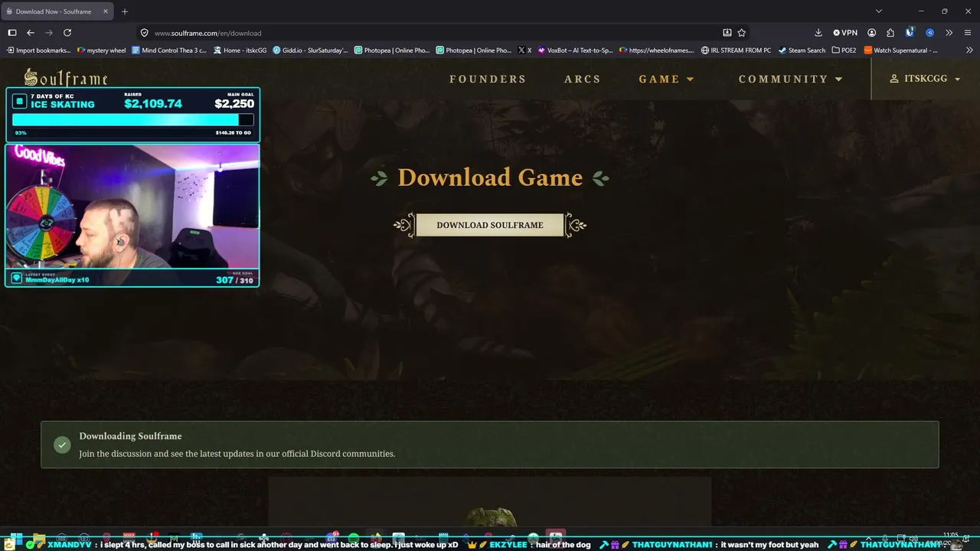Open the X bookmark

click(524, 51)
